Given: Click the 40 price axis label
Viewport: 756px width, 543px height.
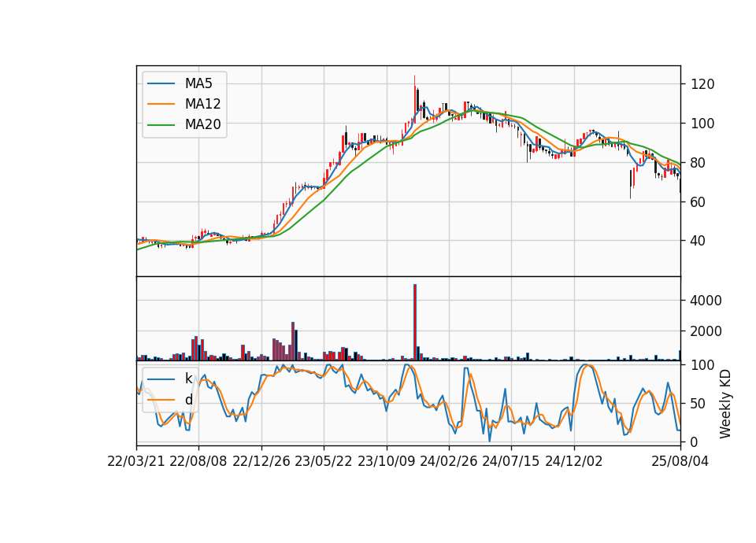Looking at the screenshot, I should point(699,241).
